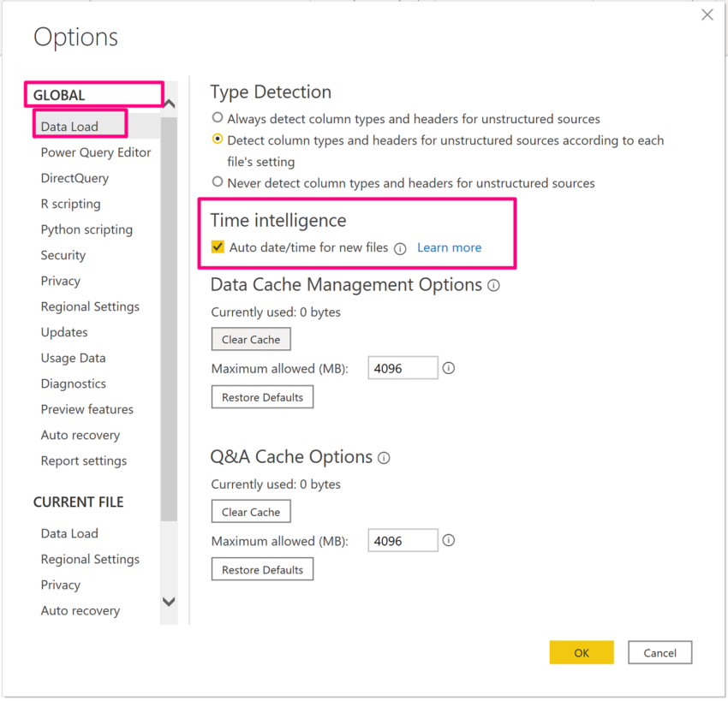This screenshot has height=701, width=728.
Task: Click info icon next to Data Cache maximum allowed
Action: coord(449,368)
